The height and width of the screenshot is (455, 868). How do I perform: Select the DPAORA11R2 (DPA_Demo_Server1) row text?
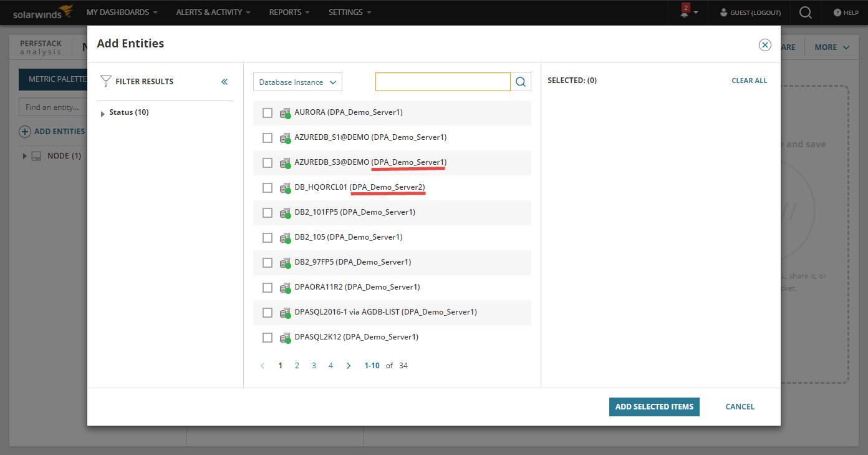coord(357,287)
